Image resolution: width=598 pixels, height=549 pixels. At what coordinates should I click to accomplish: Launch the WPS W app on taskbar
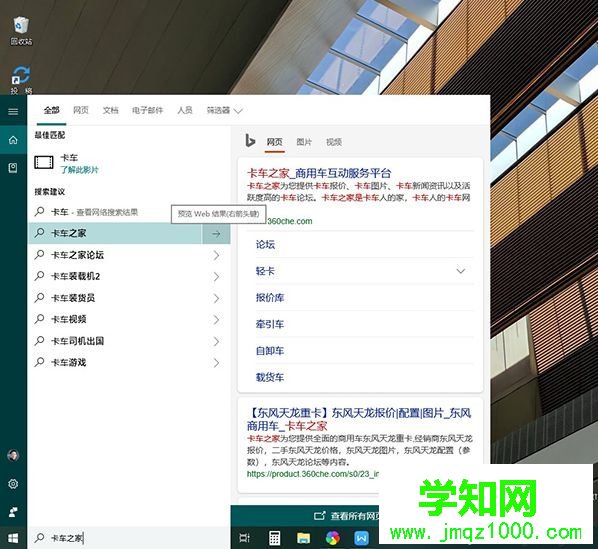point(361,538)
